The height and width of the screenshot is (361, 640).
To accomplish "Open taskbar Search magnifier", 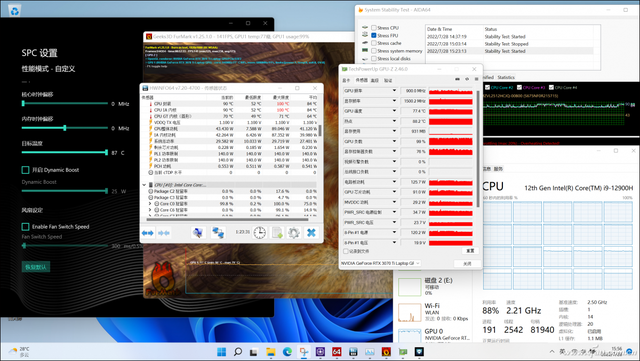I will [x=238, y=352].
